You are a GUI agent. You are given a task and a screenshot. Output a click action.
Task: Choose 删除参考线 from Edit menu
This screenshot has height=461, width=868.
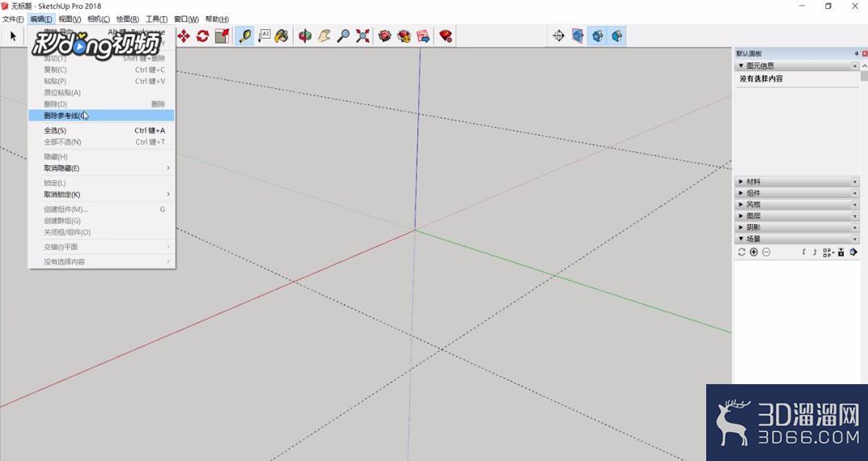pos(101,116)
